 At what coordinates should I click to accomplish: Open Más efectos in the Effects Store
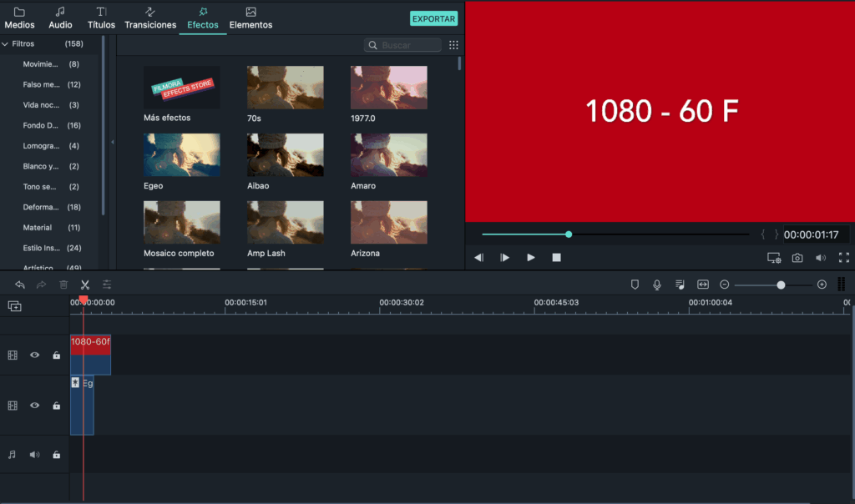click(x=181, y=87)
